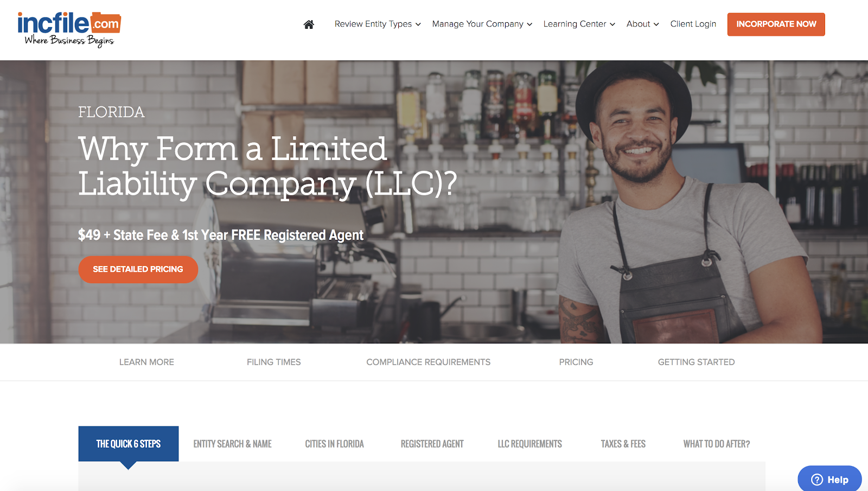Select The Quick 6 Steps tab

129,444
